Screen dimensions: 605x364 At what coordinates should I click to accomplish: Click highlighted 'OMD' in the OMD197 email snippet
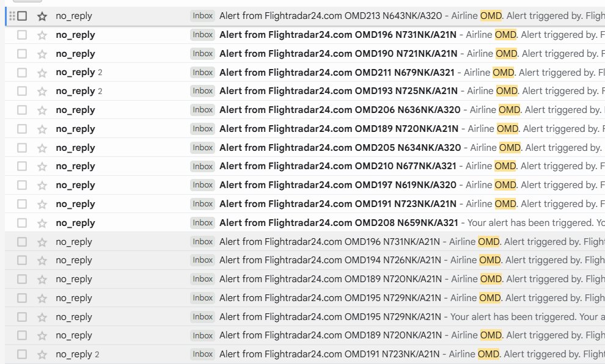coord(505,185)
